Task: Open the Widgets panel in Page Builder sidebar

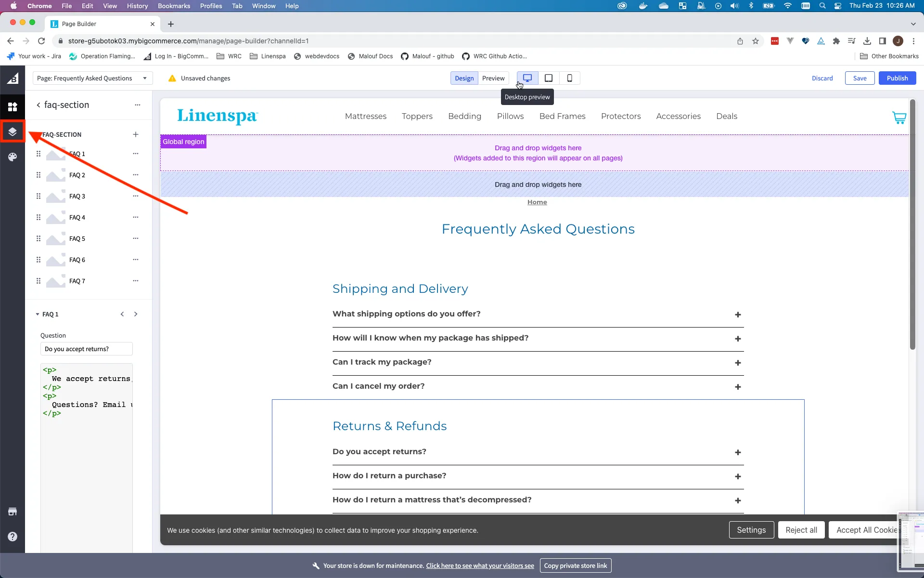Action: [x=13, y=106]
